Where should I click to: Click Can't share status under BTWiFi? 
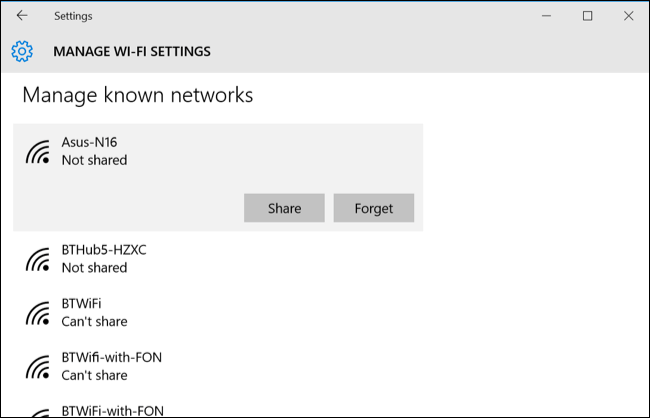95,321
